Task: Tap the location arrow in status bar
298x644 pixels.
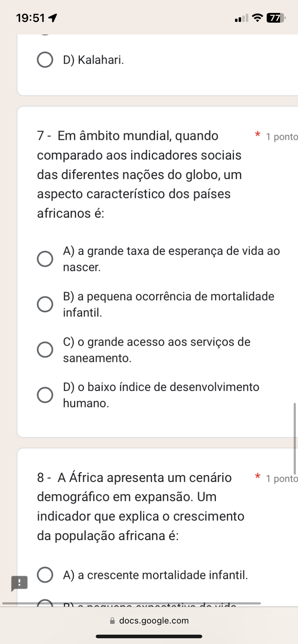Action: pyautogui.click(x=53, y=18)
